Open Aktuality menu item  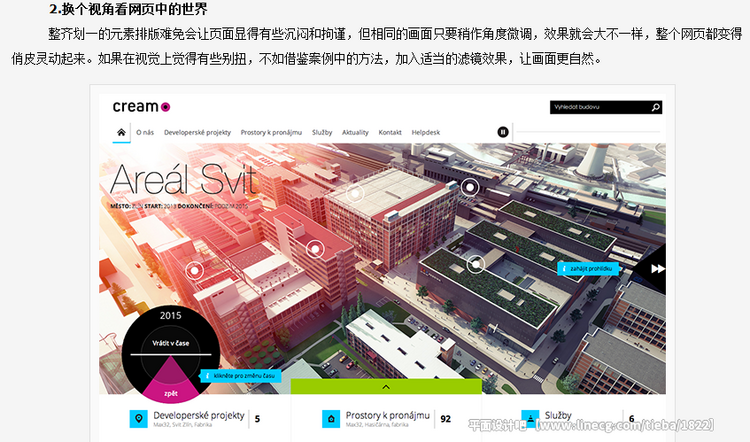[x=355, y=132]
